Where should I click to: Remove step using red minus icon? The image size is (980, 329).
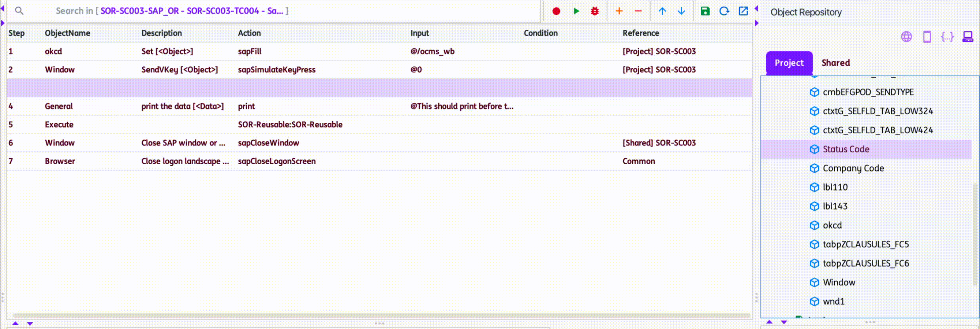(638, 11)
